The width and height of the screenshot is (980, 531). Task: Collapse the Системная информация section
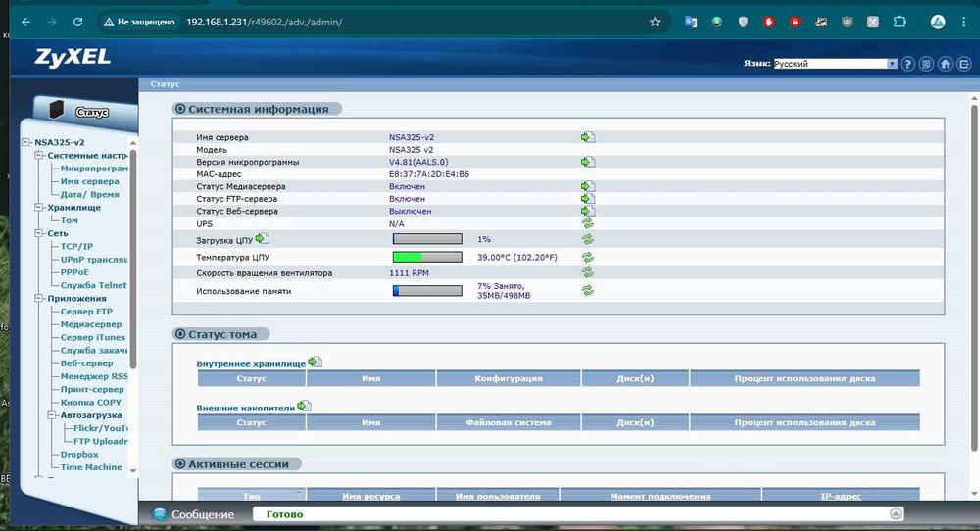[x=179, y=110]
